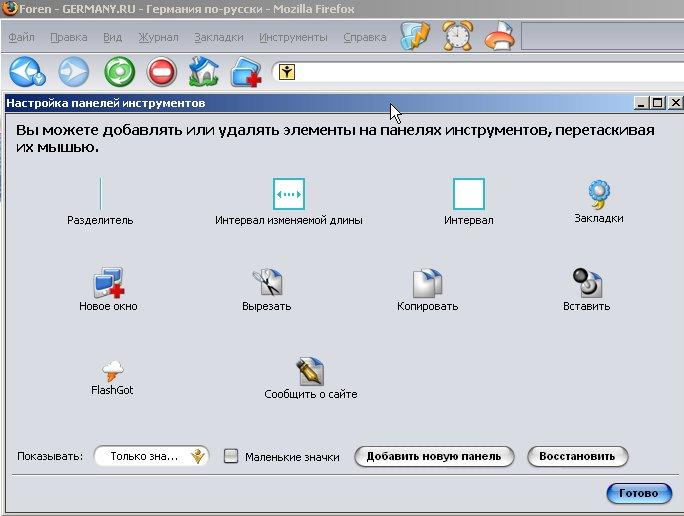Click the search field beside printer icon
This screenshot has height=516, width=684.
click(602, 37)
